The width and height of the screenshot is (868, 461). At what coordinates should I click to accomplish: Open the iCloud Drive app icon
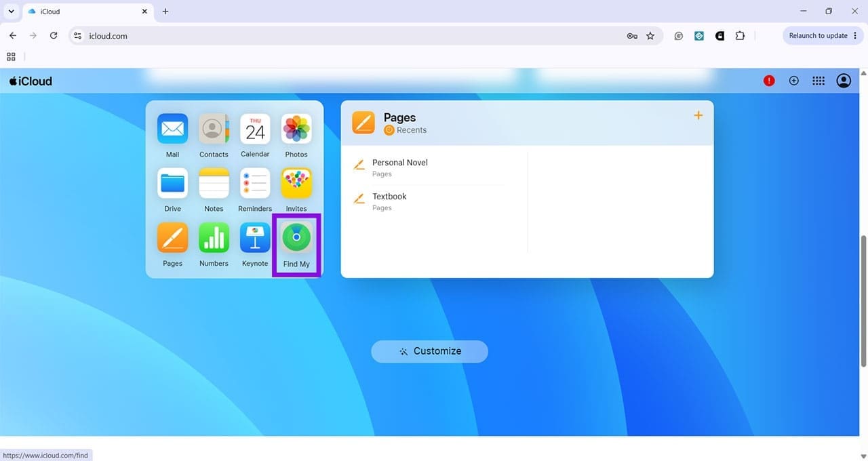coord(172,183)
